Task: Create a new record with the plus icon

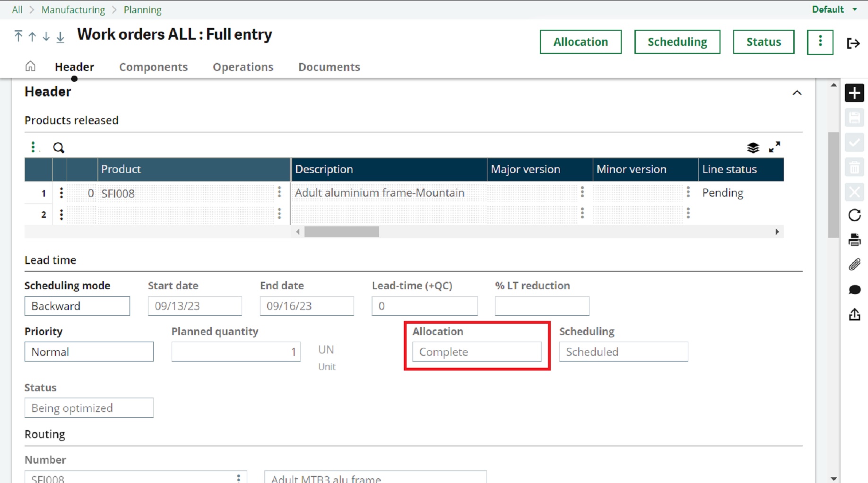Action: (854, 93)
